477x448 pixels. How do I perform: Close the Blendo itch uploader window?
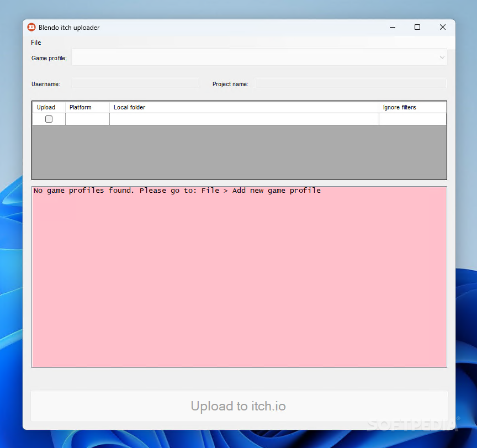pyautogui.click(x=443, y=28)
